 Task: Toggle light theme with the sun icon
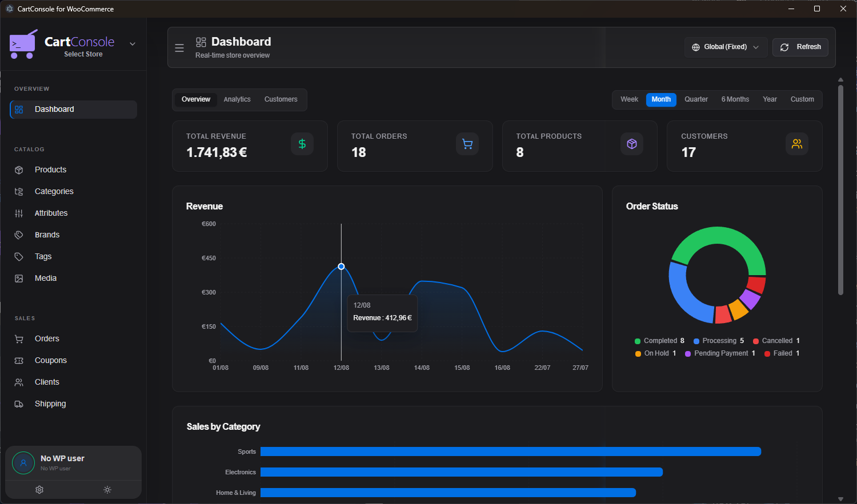(107, 490)
